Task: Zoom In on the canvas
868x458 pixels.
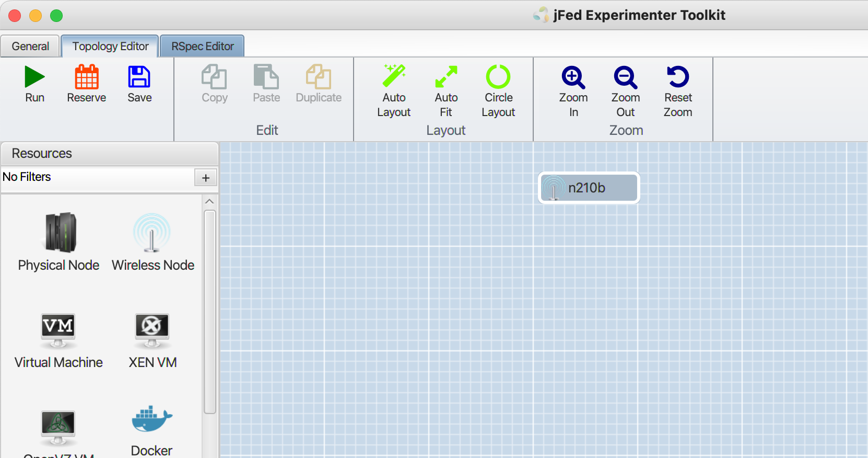Action: coord(573,77)
